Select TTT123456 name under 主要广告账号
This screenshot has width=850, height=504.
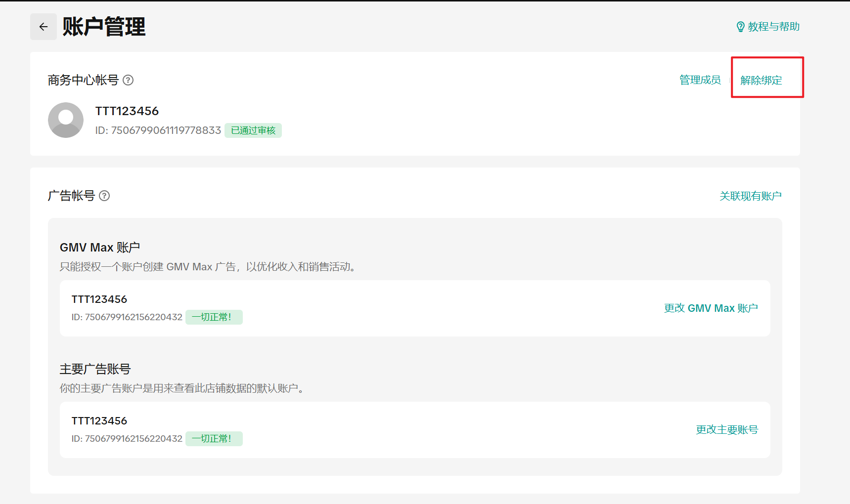(99, 421)
